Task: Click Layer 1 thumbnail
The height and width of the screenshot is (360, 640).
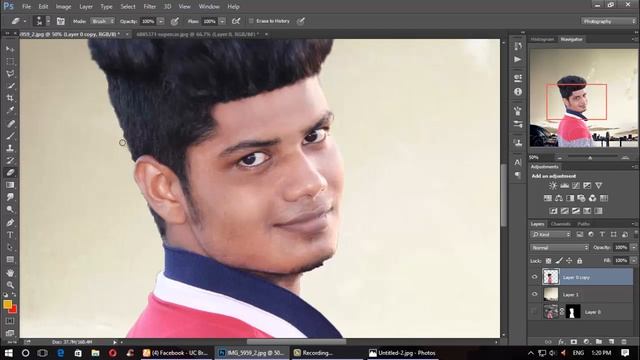Action: tap(551, 294)
